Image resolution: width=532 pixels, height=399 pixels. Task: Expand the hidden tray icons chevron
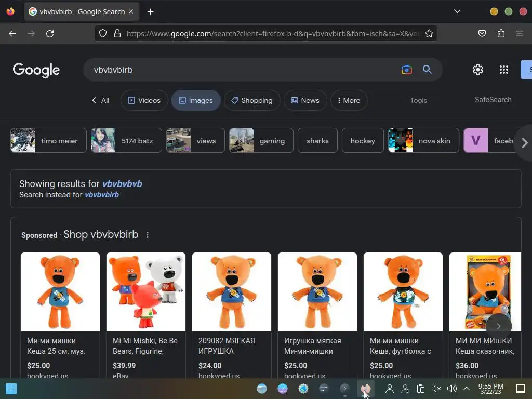coord(467,389)
